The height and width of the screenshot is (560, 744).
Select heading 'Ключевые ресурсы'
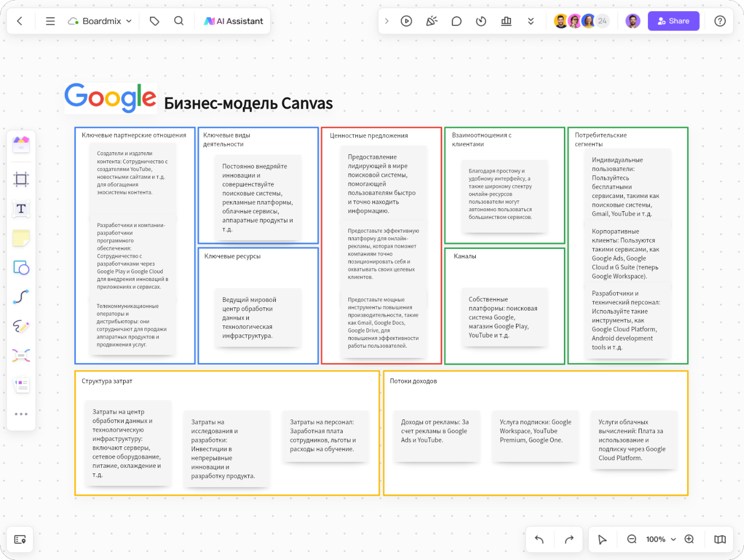click(233, 256)
